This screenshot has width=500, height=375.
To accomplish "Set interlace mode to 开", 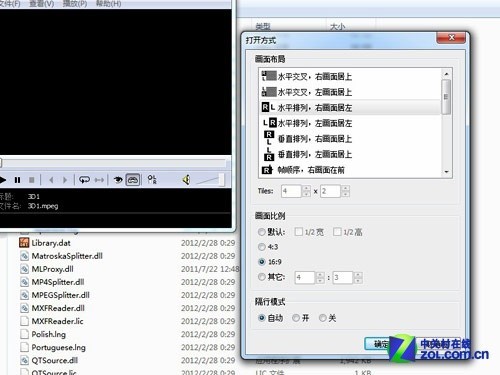I will pos(296,318).
